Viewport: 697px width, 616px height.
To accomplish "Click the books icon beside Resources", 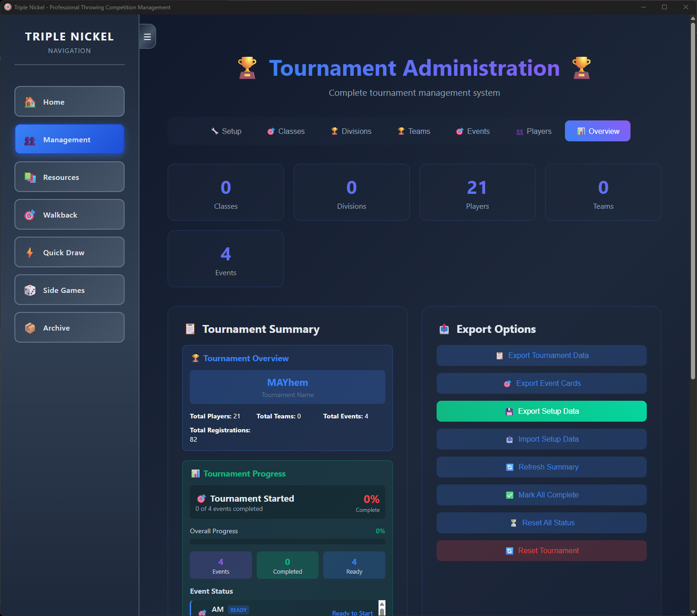I will click(30, 178).
